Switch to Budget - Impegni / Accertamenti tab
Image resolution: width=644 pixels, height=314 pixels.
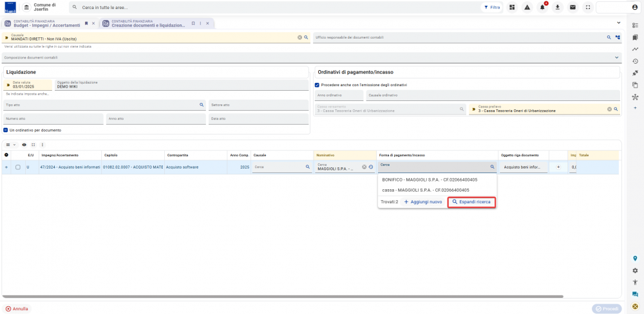46,23
